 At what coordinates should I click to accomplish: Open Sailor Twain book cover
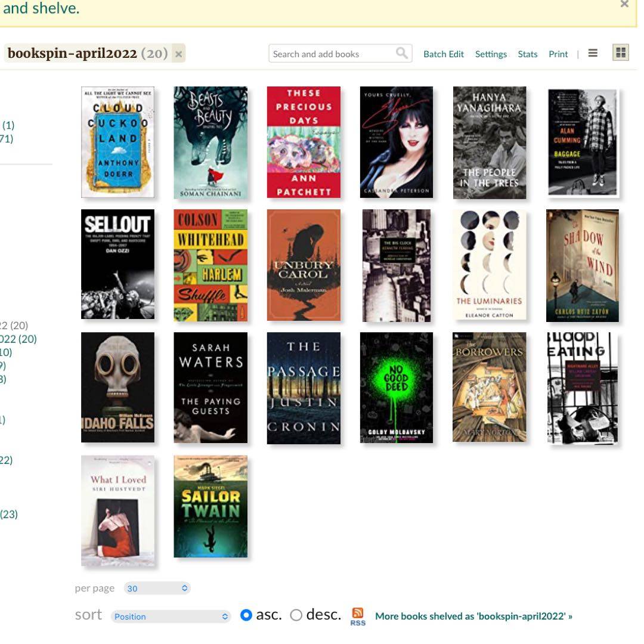coord(210,506)
